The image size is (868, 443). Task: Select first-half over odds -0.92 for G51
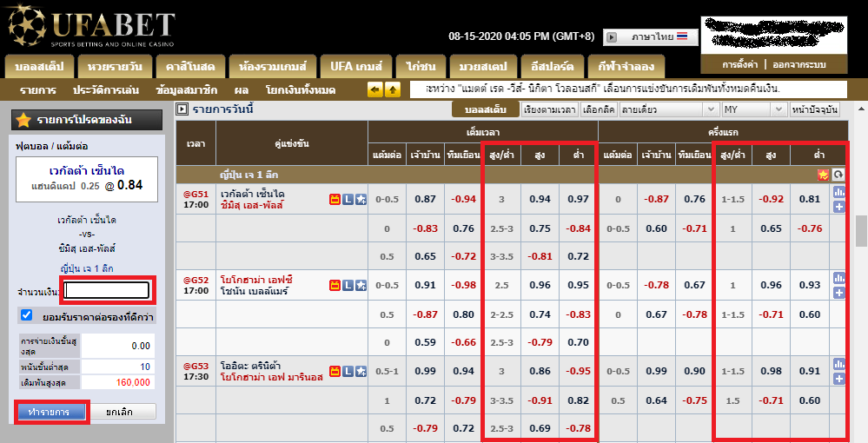772,200
